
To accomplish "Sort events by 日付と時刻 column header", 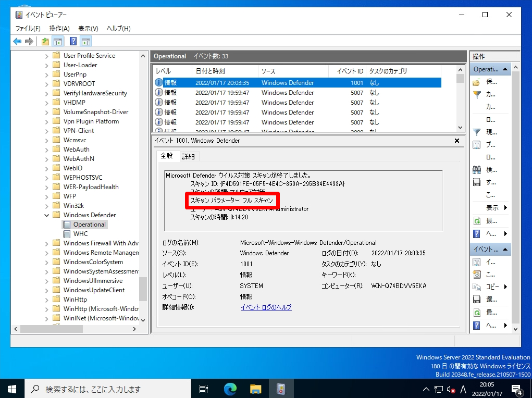I will point(225,71).
